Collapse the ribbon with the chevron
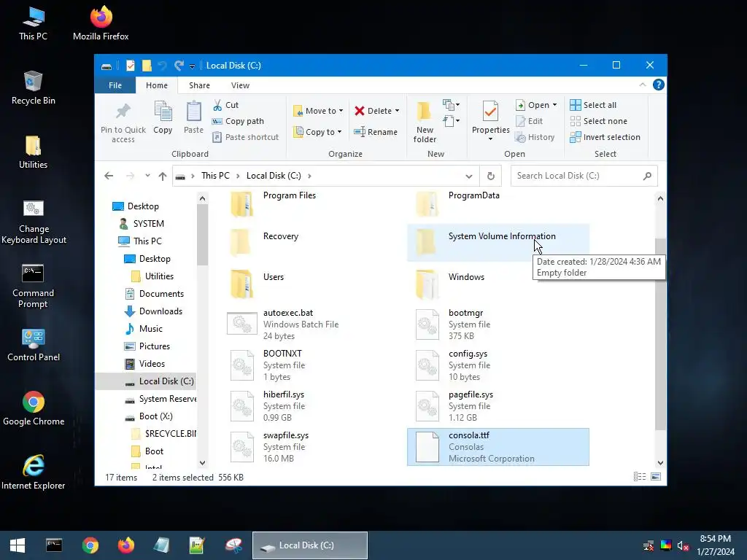This screenshot has height=560, width=747. tap(642, 85)
